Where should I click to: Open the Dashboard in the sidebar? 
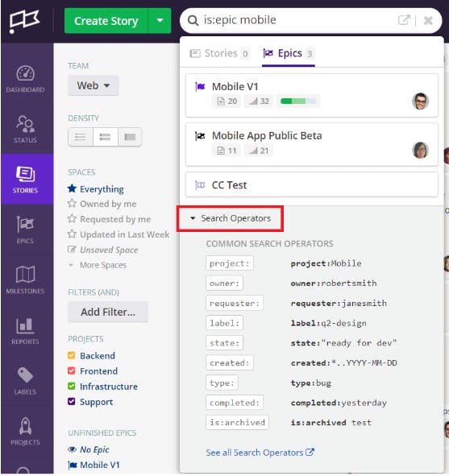click(x=25, y=79)
